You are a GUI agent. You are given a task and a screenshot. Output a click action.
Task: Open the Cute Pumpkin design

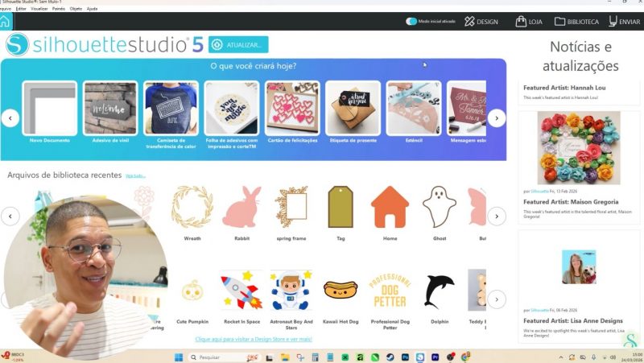(x=192, y=291)
